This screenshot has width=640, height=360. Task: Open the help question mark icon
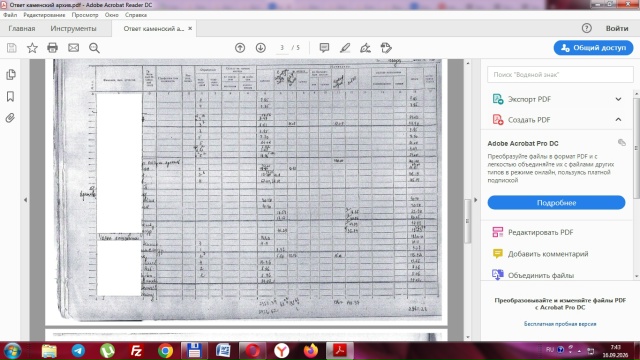coord(587,28)
